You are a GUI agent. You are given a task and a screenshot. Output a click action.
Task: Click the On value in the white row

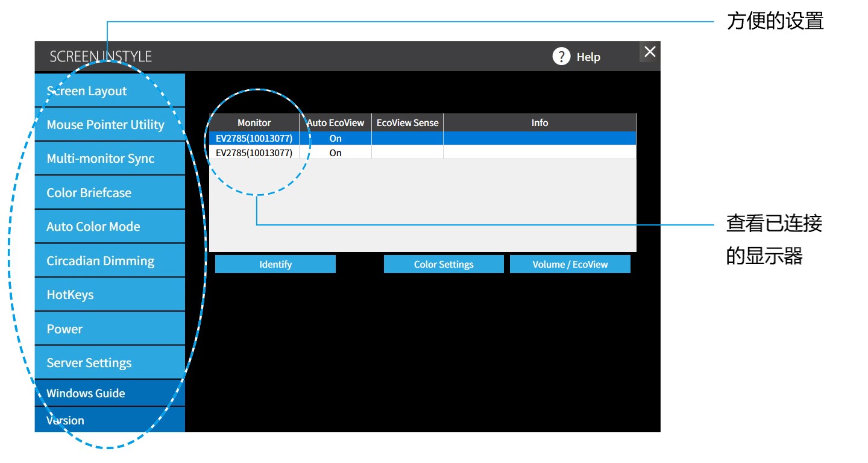coord(336,153)
